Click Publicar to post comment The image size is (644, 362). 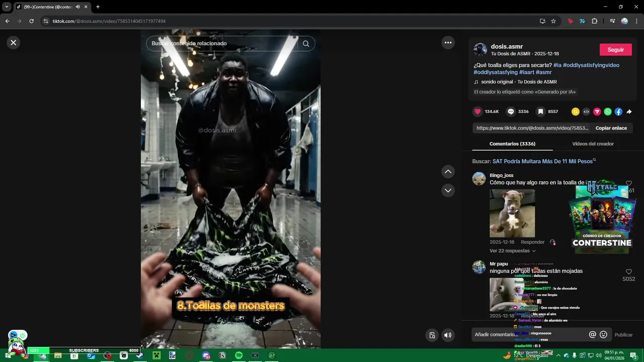coord(623,335)
